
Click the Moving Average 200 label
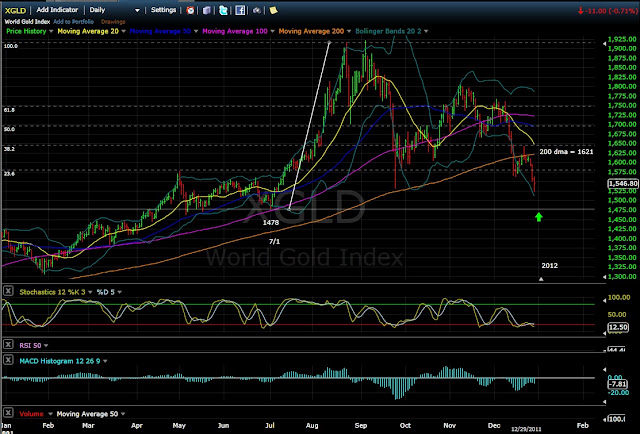pyautogui.click(x=311, y=31)
